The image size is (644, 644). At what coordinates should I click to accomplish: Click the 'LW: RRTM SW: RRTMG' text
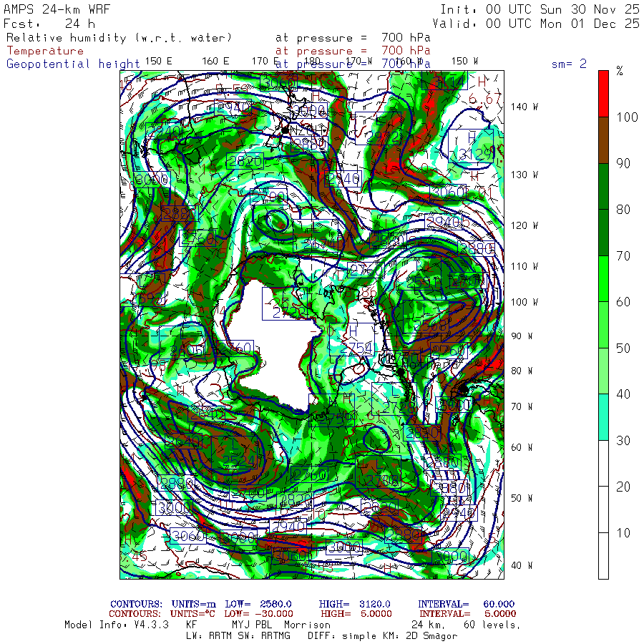[x=238, y=636]
